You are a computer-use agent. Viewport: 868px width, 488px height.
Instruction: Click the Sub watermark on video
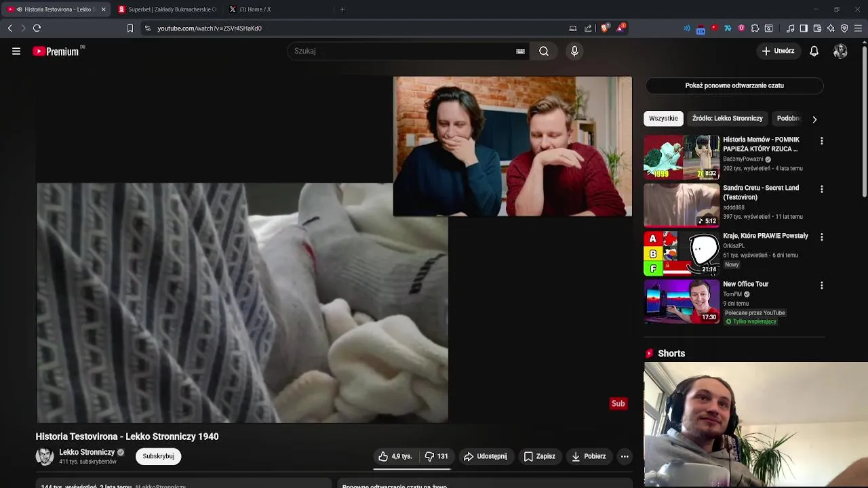click(x=618, y=403)
